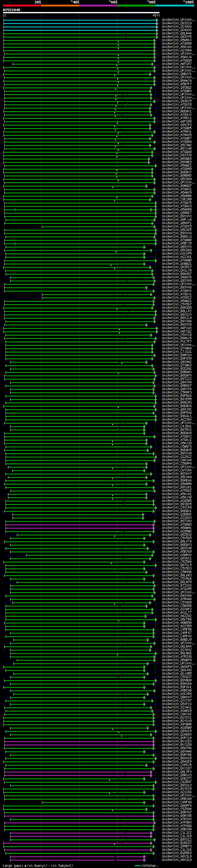Select the UniRef100_Q9ZR25 label

(177, 101)
